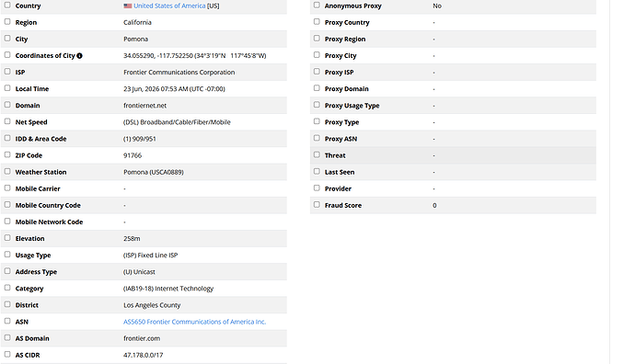635x364 pixels.
Task: Check the Coordinates of City box
Action: tap(7, 55)
